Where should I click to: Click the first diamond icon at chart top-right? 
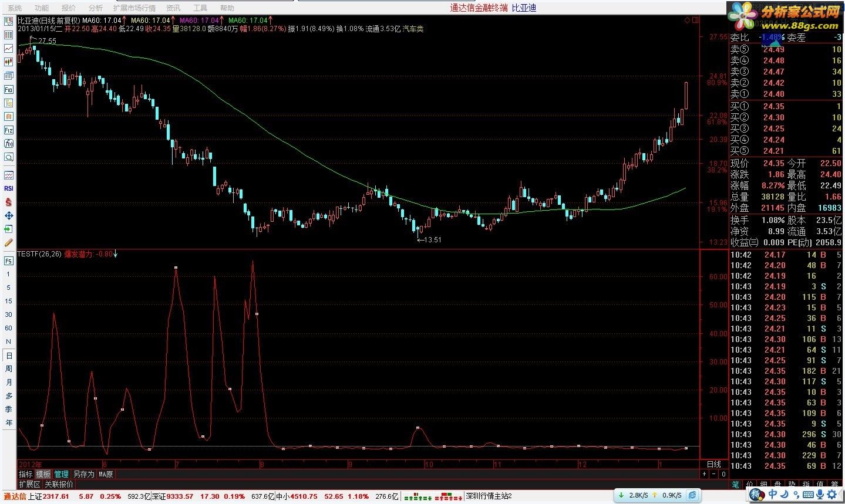pyautogui.click(x=688, y=21)
